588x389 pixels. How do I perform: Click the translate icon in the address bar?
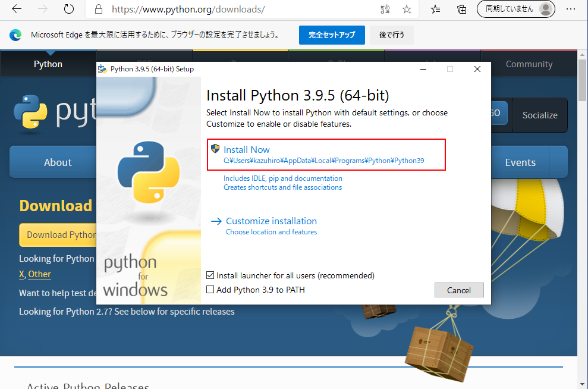tap(385, 10)
